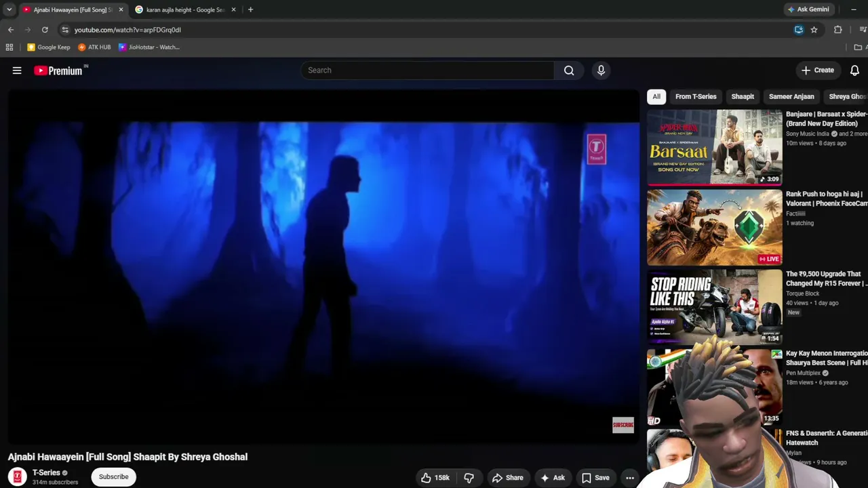
Task: Save the video to a playlist
Action: 595,478
